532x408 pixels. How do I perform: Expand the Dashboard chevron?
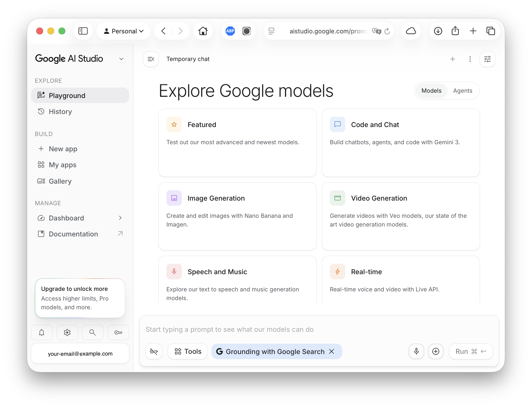pos(120,218)
